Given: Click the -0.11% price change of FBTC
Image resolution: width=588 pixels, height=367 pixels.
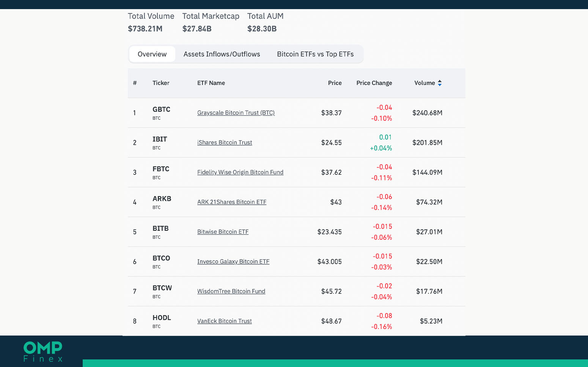Looking at the screenshot, I should point(382,178).
